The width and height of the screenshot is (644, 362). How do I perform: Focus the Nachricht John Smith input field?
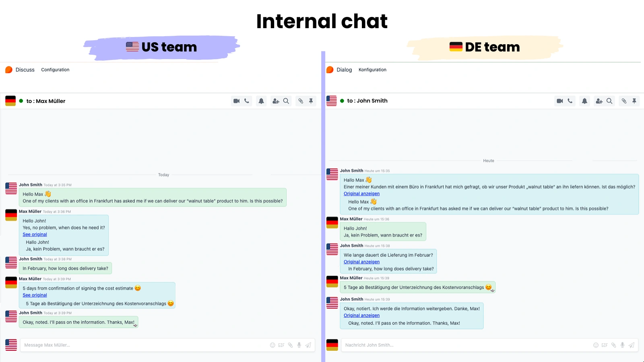pos(463,345)
